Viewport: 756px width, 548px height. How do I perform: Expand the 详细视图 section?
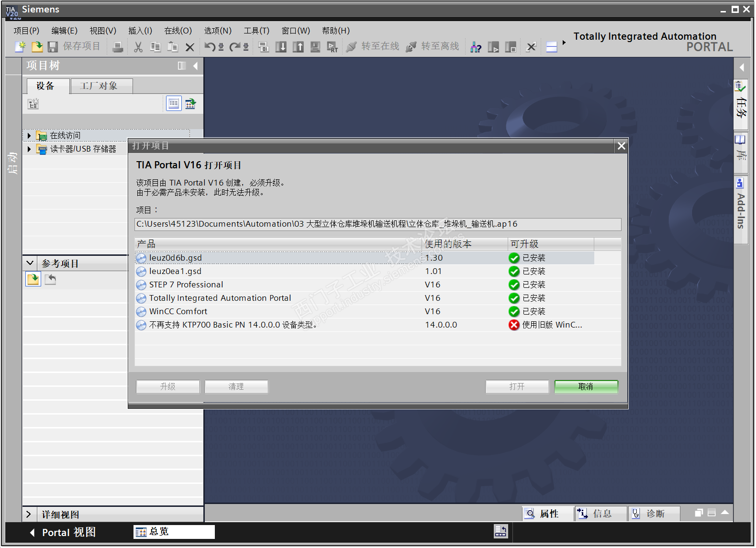pos(29,514)
